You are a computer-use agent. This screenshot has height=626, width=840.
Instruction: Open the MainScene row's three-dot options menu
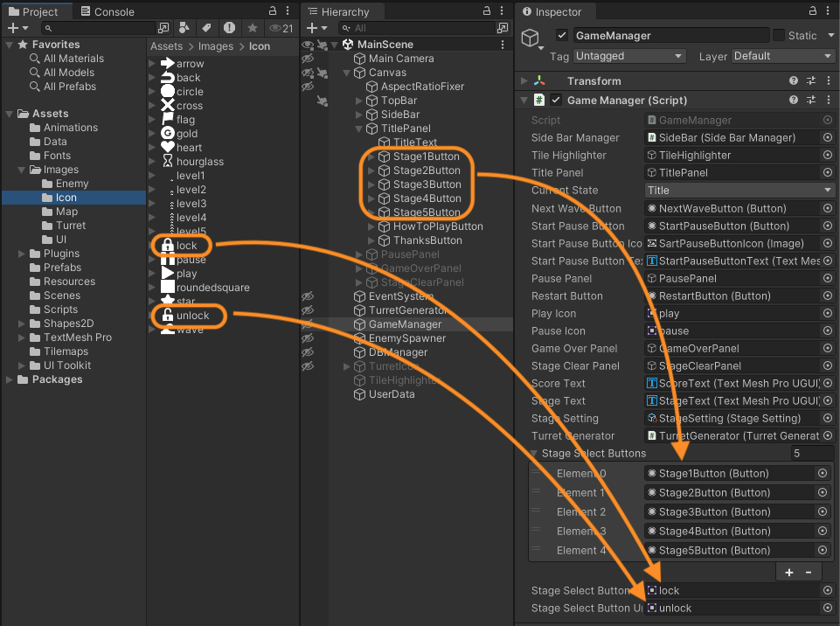pyautogui.click(x=503, y=45)
